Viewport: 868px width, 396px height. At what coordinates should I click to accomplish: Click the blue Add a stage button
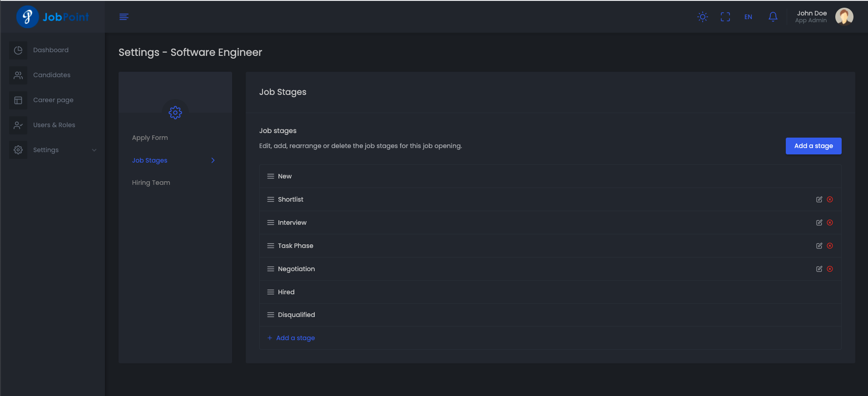click(x=813, y=146)
